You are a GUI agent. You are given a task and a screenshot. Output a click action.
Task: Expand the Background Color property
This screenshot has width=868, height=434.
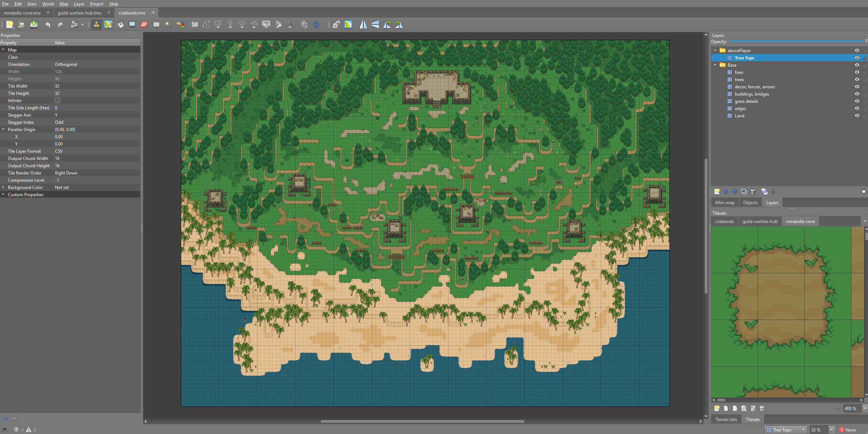3,187
